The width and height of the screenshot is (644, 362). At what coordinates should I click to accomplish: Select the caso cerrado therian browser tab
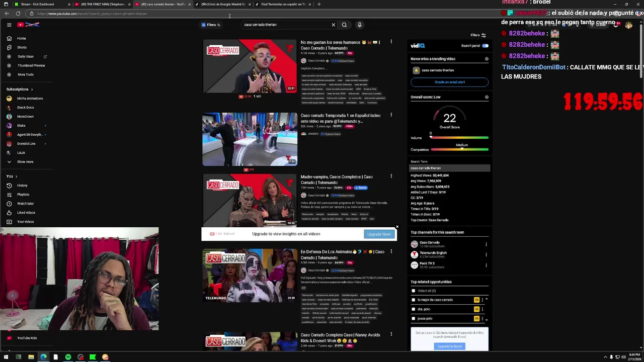(163, 4)
